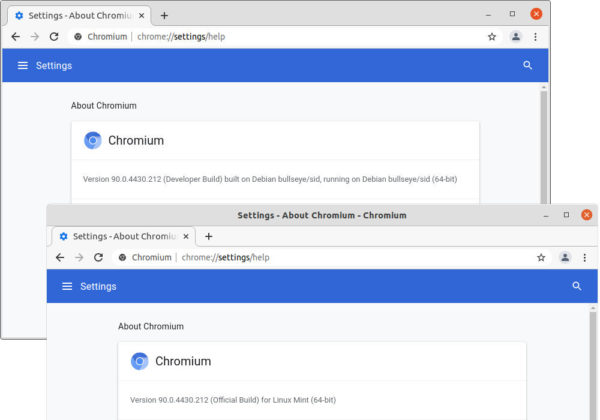Click Chromium logo in rear window About card

tap(93, 140)
